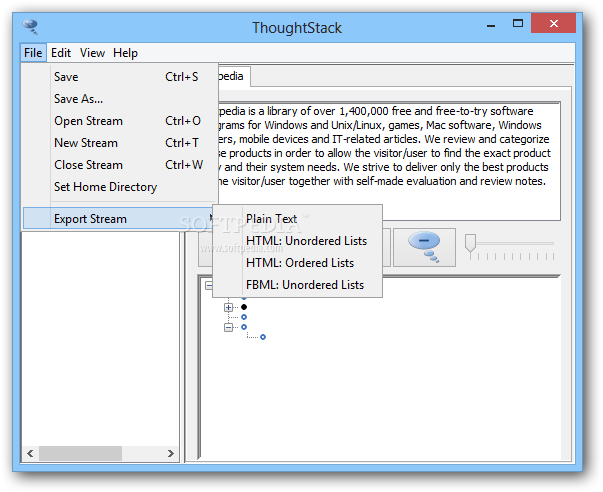Export as HTML: Ordered Lists
Screen dimensions: 603x492
297,263
